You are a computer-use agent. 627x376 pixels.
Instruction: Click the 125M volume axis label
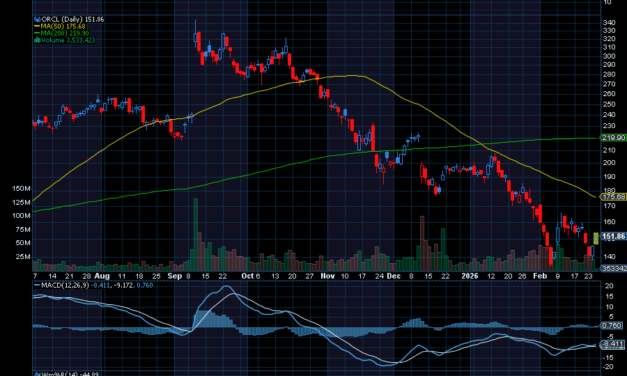[21, 202]
